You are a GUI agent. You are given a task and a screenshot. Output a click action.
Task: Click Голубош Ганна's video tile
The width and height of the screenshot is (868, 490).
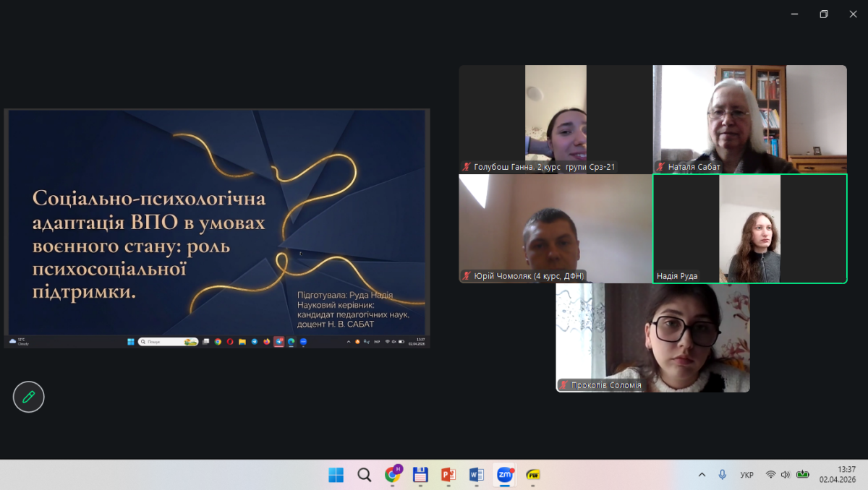pos(556,119)
